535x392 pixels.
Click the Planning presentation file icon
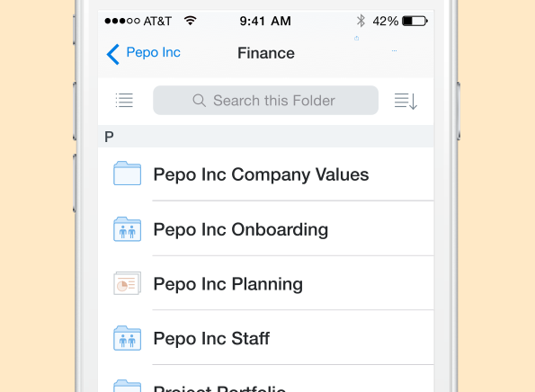127,283
